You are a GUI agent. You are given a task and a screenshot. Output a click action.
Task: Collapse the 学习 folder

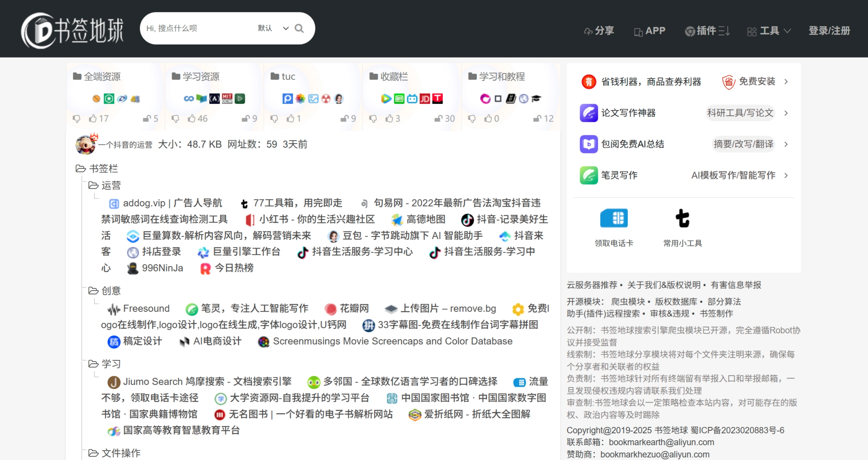[x=93, y=364]
